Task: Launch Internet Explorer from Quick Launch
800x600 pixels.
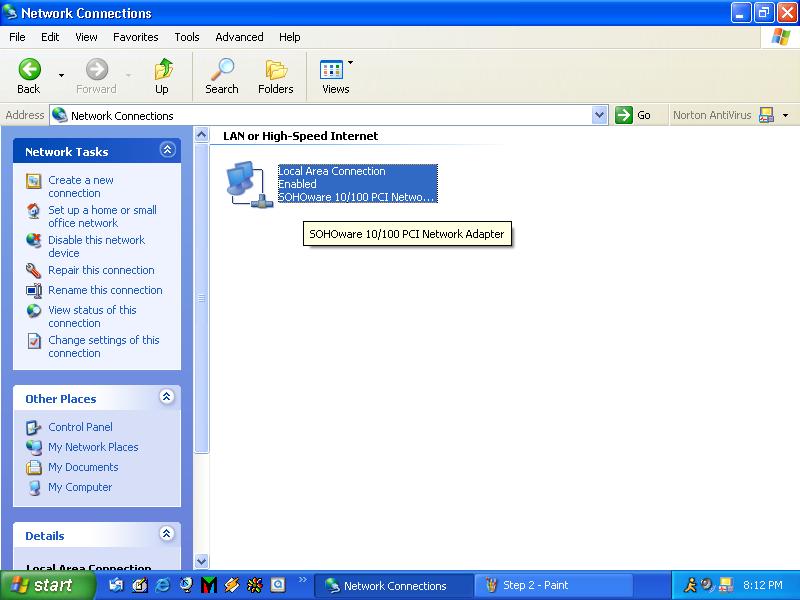Action: tap(163, 585)
